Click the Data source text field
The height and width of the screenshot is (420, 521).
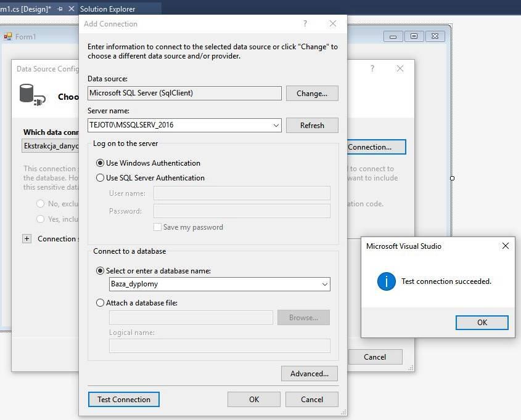[x=184, y=93]
